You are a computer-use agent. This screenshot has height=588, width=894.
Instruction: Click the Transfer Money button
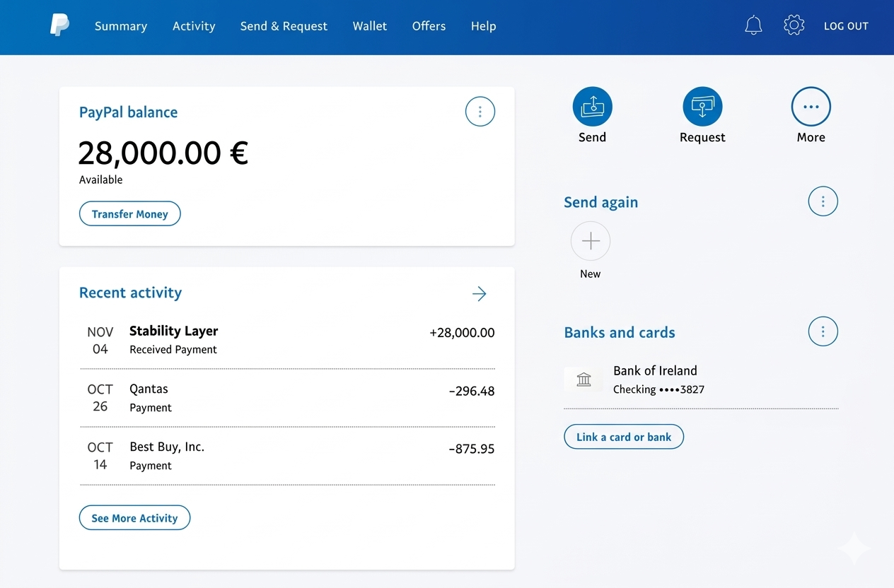[x=130, y=214]
